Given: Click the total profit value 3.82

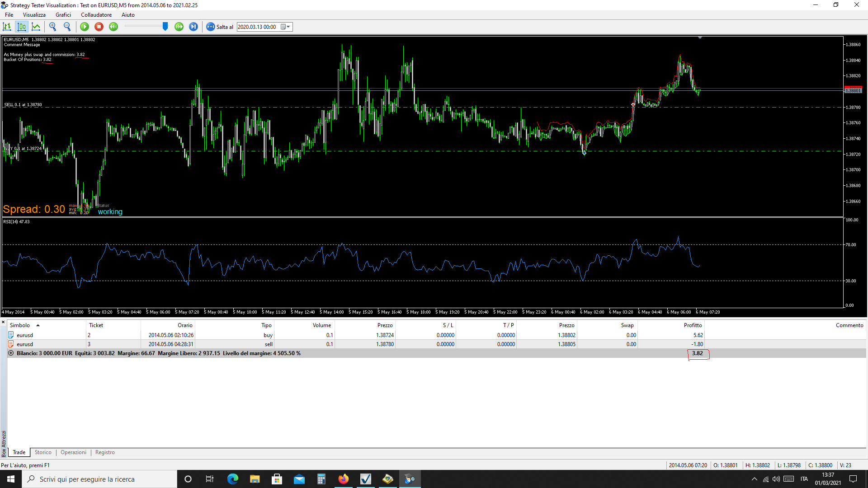Looking at the screenshot, I should [x=697, y=353].
